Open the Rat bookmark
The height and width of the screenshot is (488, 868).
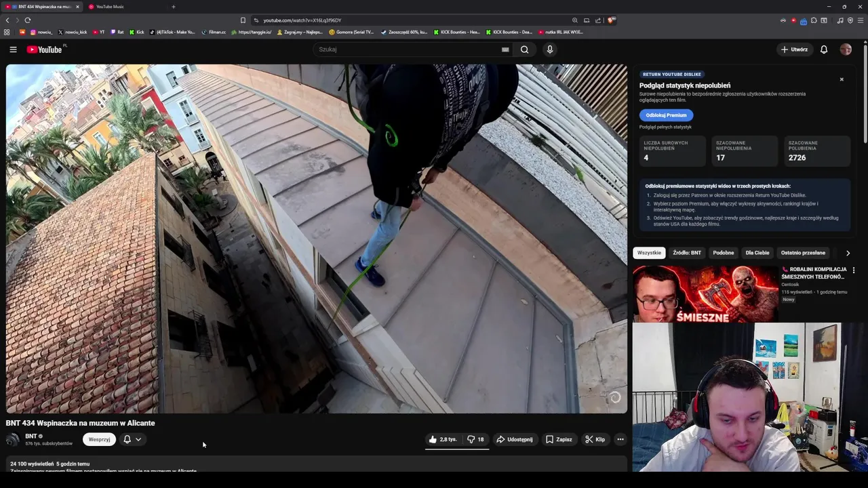[x=117, y=32]
